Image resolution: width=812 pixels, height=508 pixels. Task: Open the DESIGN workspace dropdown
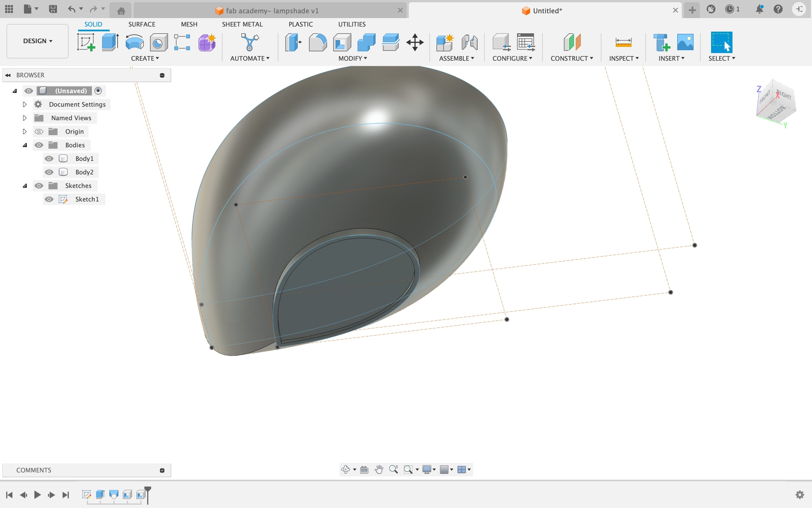pos(37,41)
